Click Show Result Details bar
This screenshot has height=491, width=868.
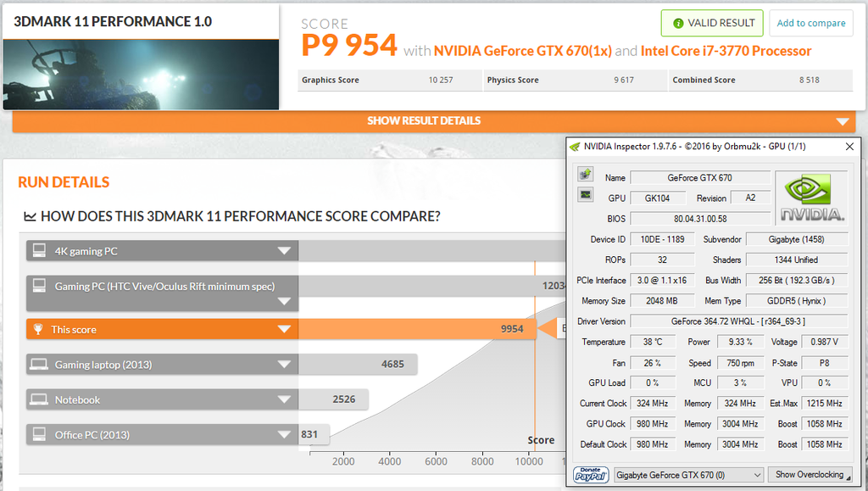point(433,121)
